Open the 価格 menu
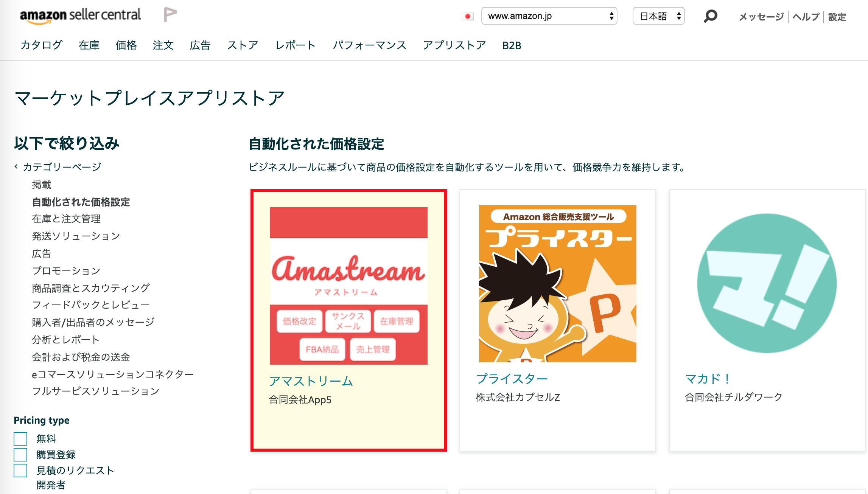The height and width of the screenshot is (494, 868). [126, 45]
